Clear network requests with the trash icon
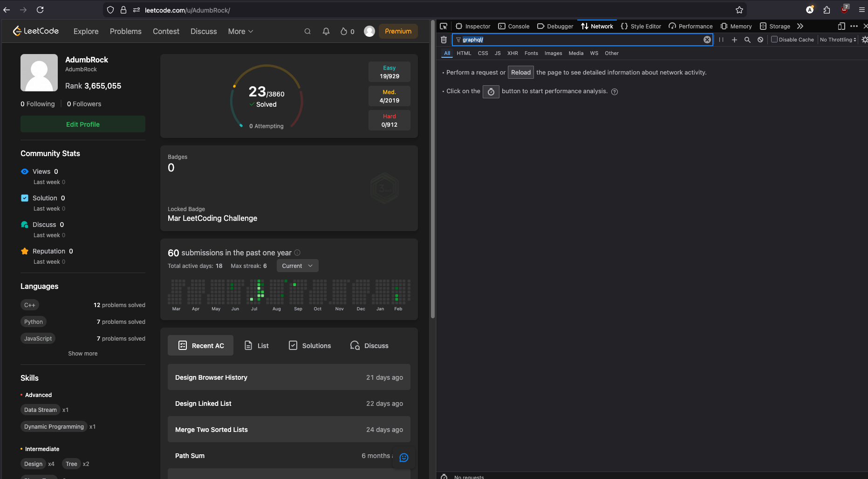This screenshot has height=479, width=868. [444, 40]
